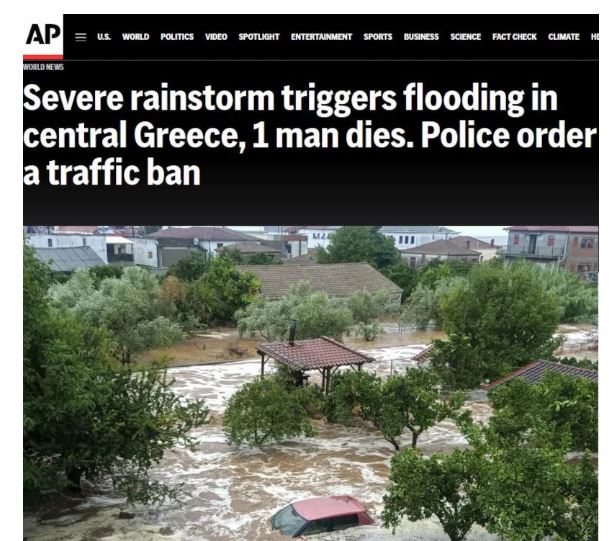Select the Politics nav item

[177, 37]
